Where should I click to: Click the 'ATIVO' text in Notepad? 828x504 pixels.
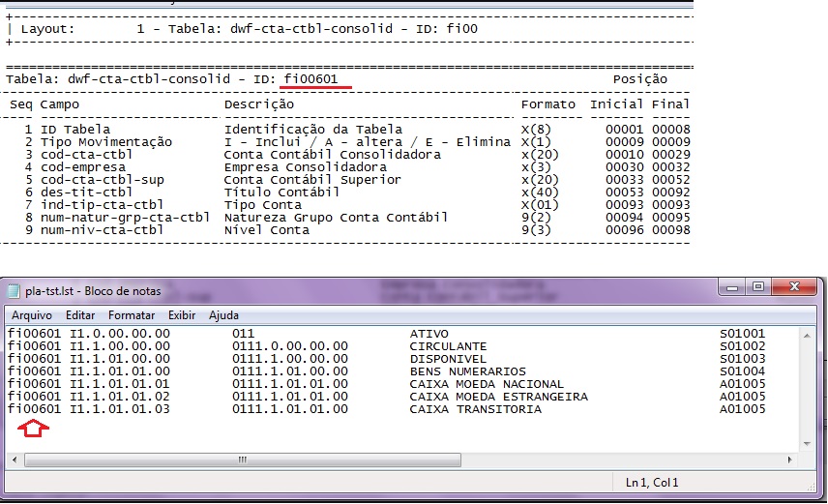429,334
